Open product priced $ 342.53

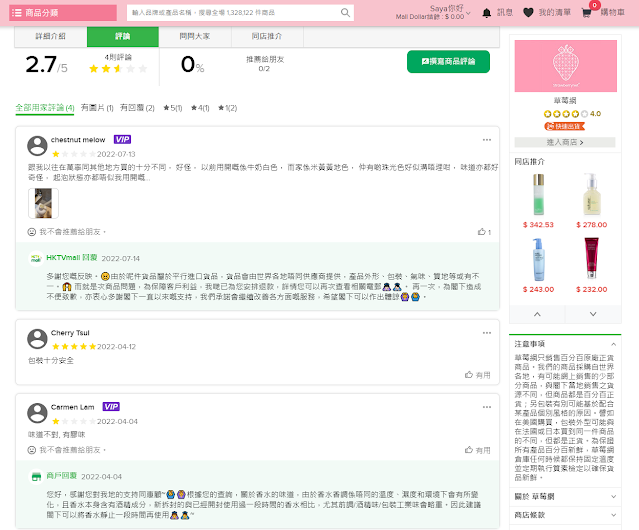pyautogui.click(x=538, y=200)
